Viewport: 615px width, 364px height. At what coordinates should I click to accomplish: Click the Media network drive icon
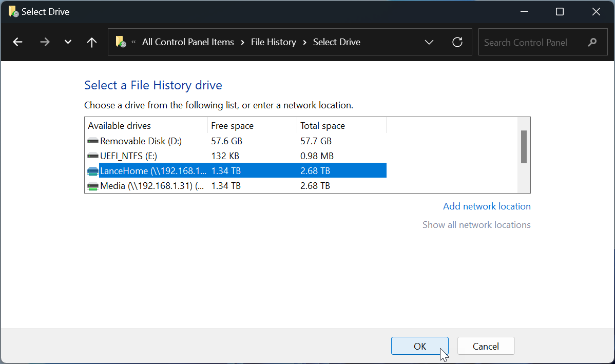click(93, 186)
